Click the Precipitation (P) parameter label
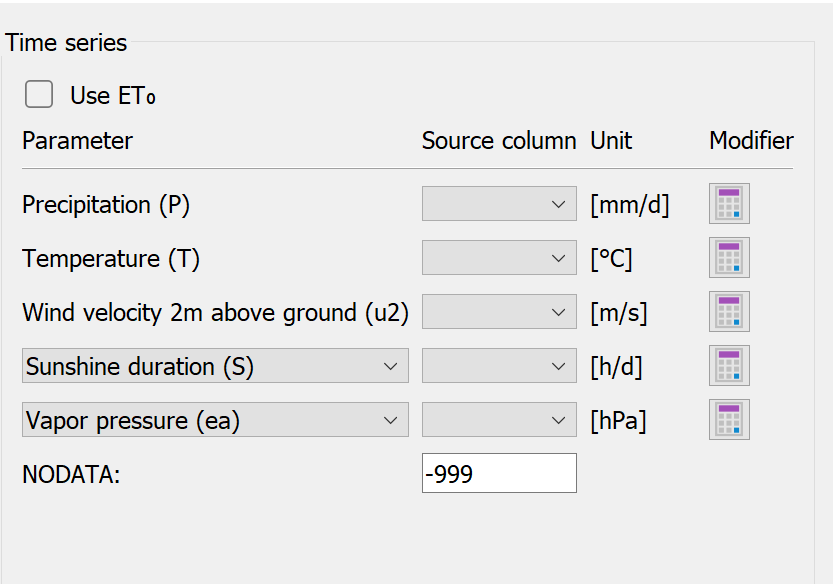 click(x=106, y=205)
